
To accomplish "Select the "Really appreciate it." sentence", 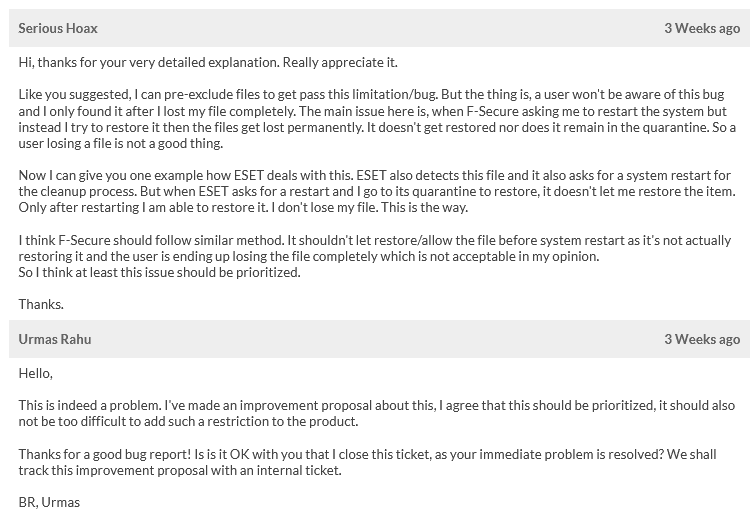I will pos(340,63).
